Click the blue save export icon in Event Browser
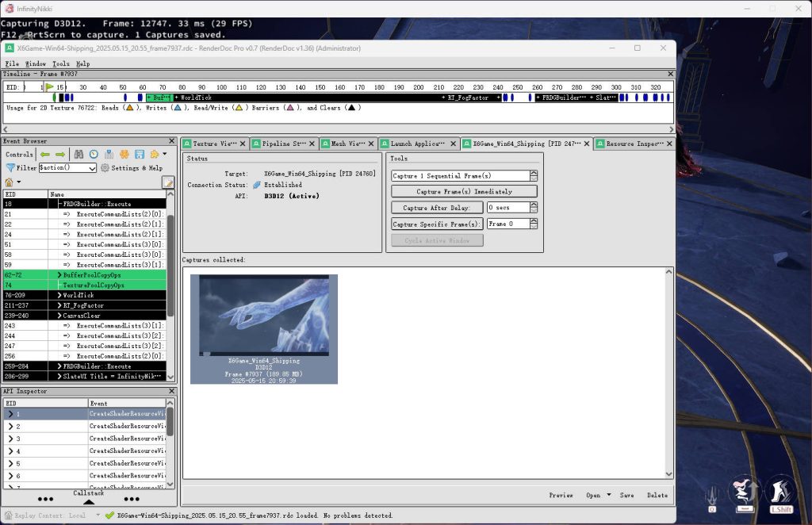Screen dimensions: 812x525 pos(140,155)
